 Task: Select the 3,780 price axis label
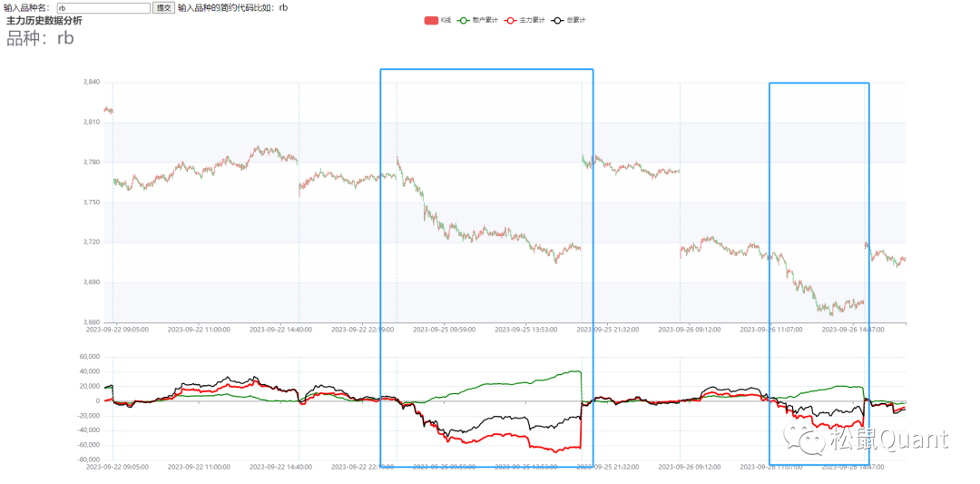[x=91, y=163]
